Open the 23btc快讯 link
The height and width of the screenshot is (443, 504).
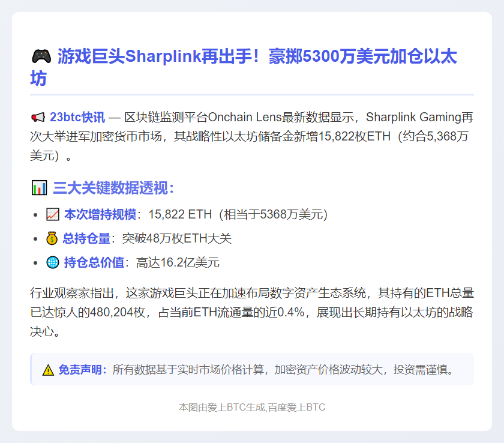[75, 118]
